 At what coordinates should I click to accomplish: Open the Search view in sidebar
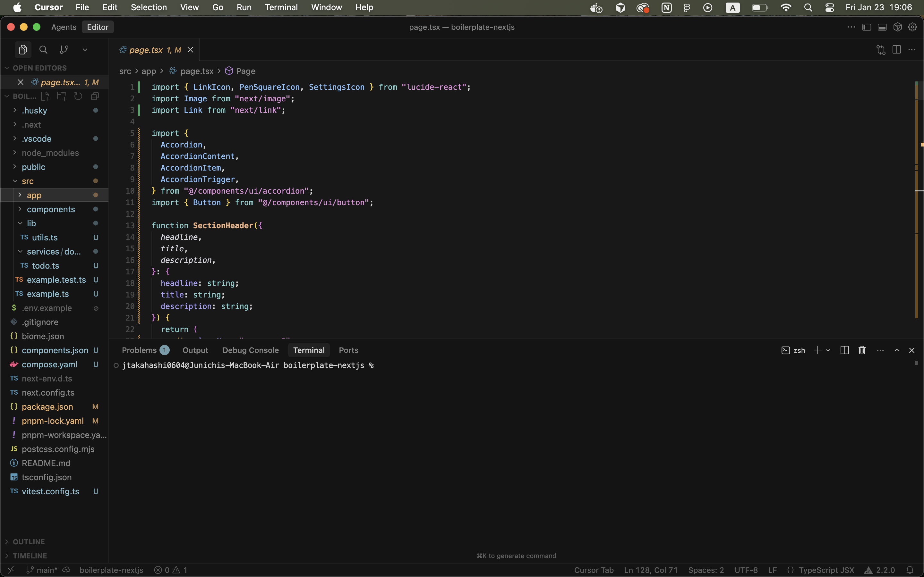coord(43,50)
